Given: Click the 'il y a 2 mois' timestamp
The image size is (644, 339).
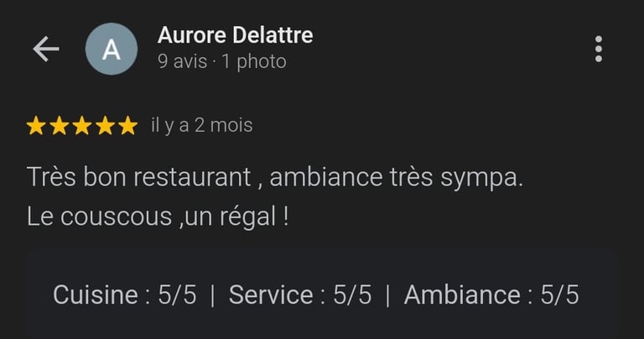Looking at the screenshot, I should point(202,125).
